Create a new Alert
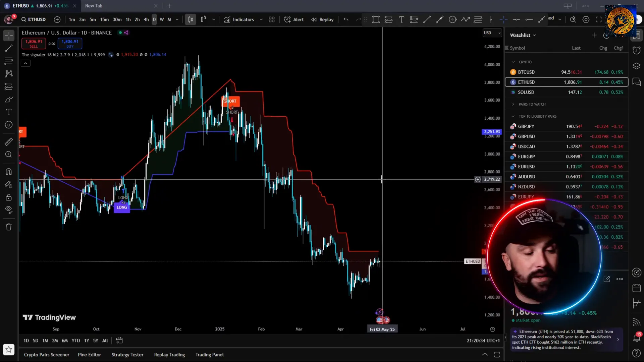The width and height of the screenshot is (644, 362). pos(294,19)
